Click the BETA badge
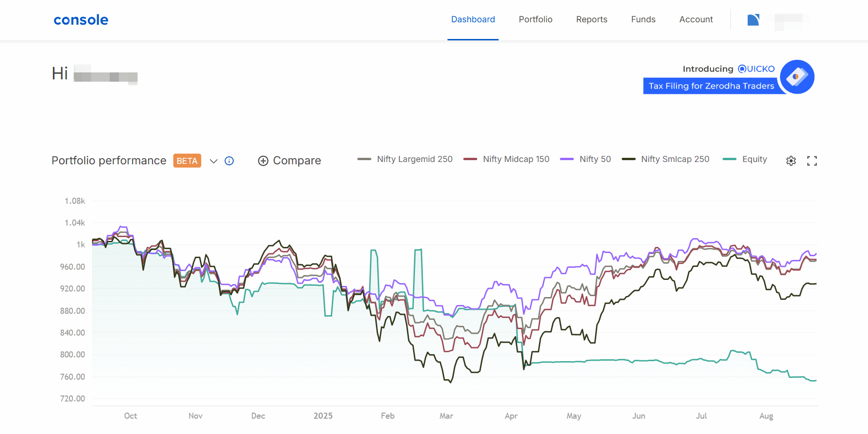The image size is (868, 434). click(x=187, y=161)
